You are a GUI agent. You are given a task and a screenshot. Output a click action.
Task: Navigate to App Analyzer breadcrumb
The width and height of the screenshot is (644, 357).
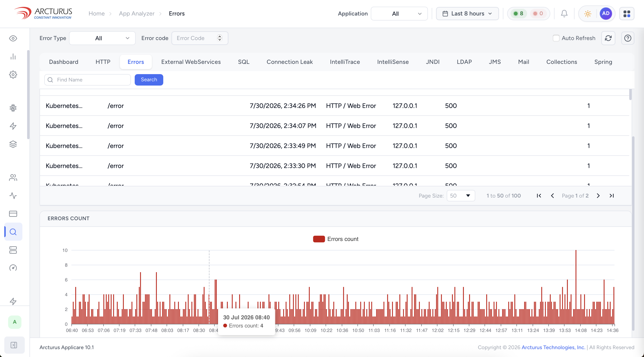click(x=137, y=14)
